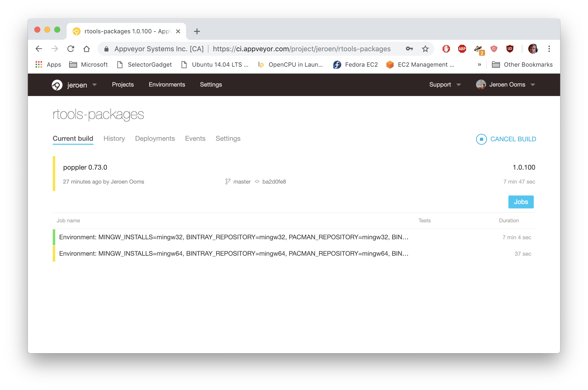Open the mingw64 environment job row

coord(233,254)
